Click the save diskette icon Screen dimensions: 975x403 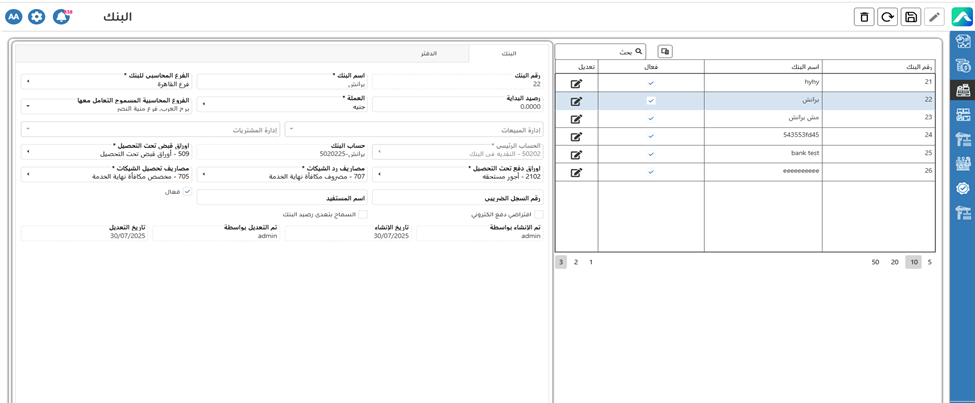click(x=911, y=17)
